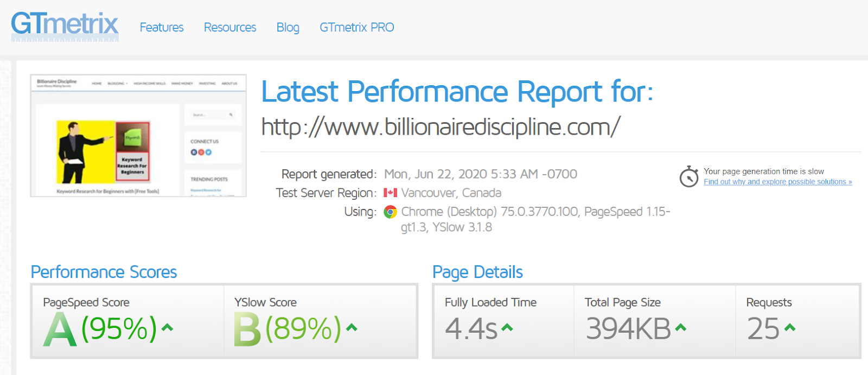Click the PageSpeed Score green up arrow
This screenshot has width=868, height=375.
168,327
